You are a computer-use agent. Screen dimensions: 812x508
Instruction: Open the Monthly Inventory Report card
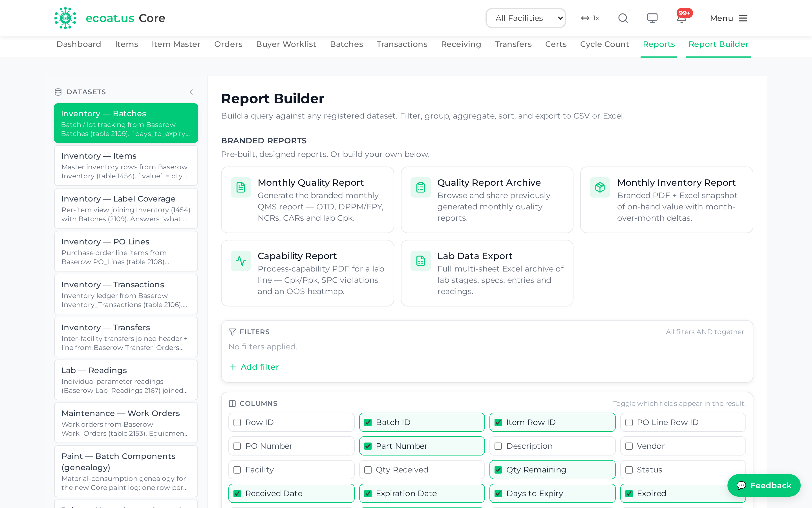(x=667, y=200)
